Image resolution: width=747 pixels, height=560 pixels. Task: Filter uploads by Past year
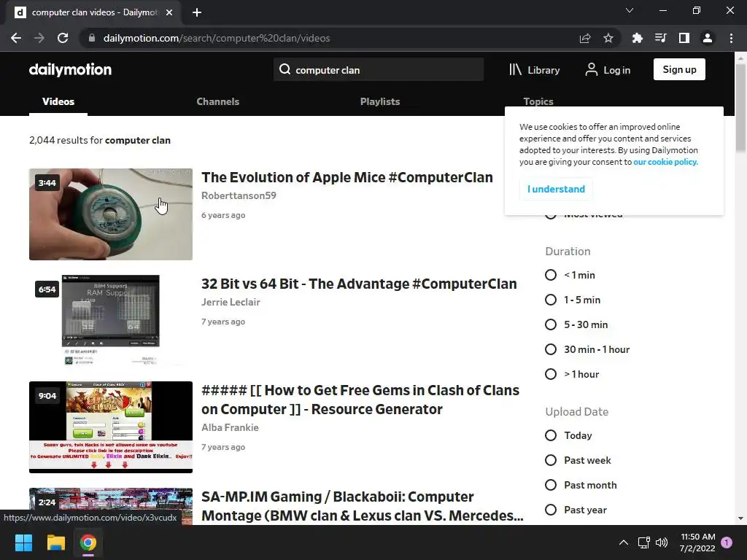[x=551, y=510]
